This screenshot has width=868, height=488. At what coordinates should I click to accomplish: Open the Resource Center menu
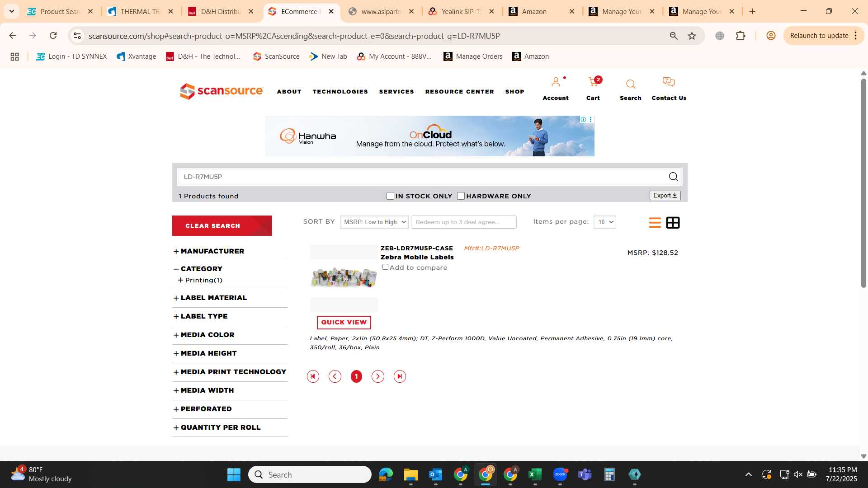(x=459, y=92)
